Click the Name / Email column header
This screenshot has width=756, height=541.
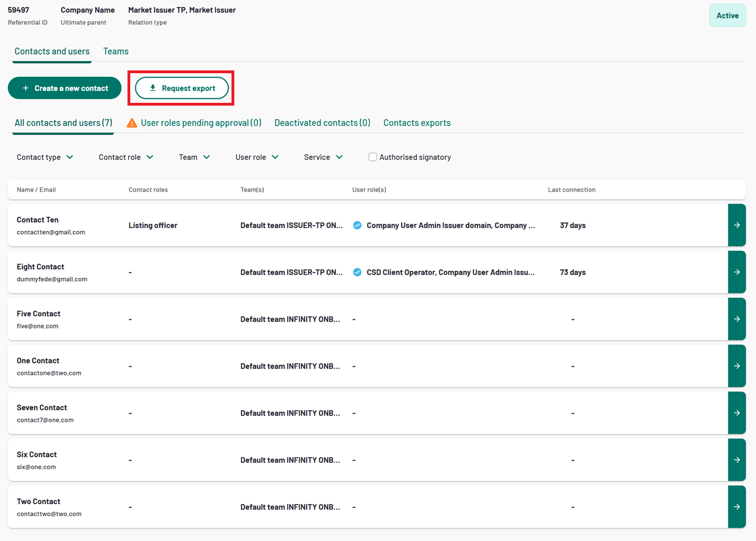pyautogui.click(x=36, y=190)
